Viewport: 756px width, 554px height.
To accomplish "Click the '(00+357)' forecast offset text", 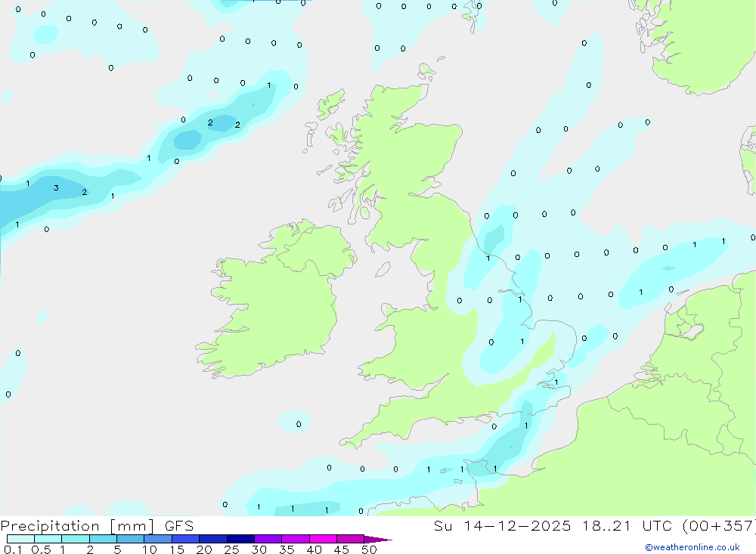I will (720, 526).
